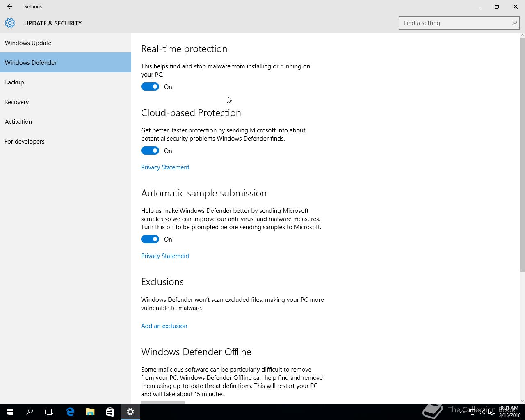The image size is (525, 420).
Task: Click the vertical scrollbar thumb
Action: [522, 155]
